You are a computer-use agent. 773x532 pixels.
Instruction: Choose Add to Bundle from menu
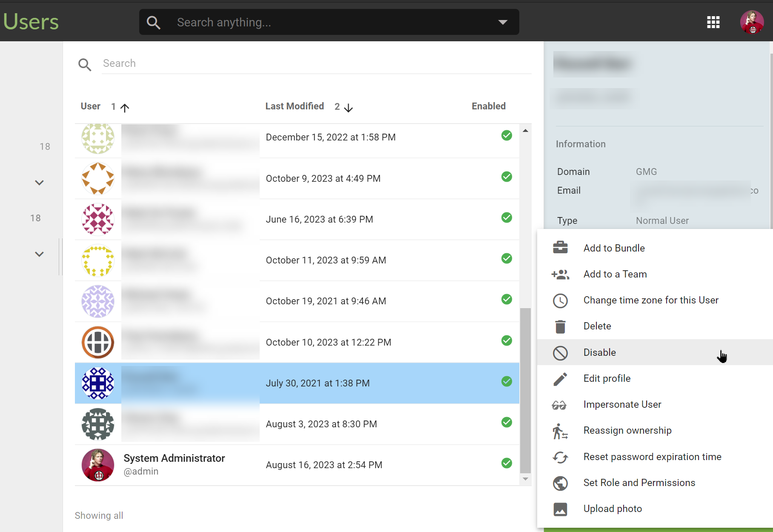point(655,248)
